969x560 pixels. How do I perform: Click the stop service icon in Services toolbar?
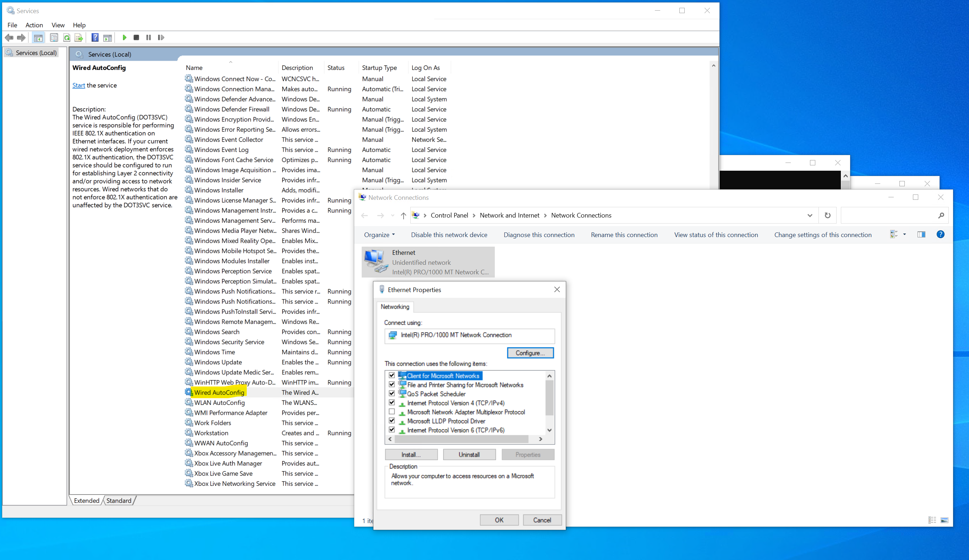click(x=136, y=37)
